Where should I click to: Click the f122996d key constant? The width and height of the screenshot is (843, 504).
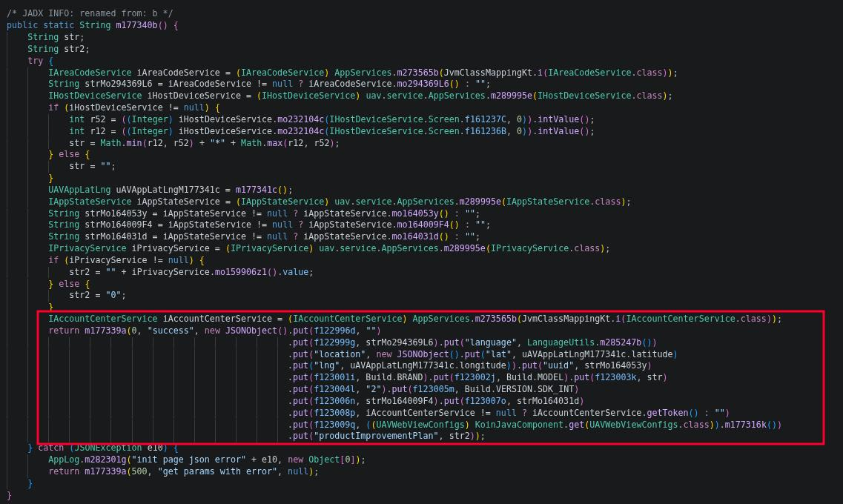(335, 331)
